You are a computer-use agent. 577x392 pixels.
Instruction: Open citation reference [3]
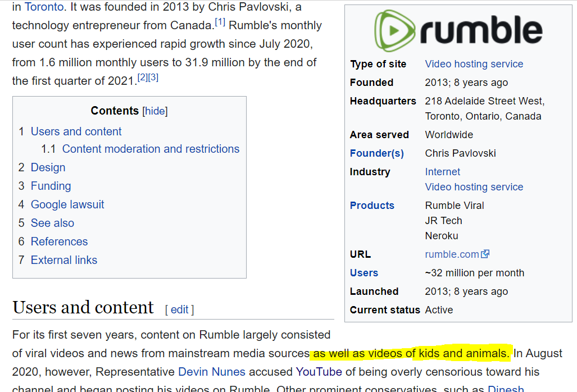[x=153, y=78]
